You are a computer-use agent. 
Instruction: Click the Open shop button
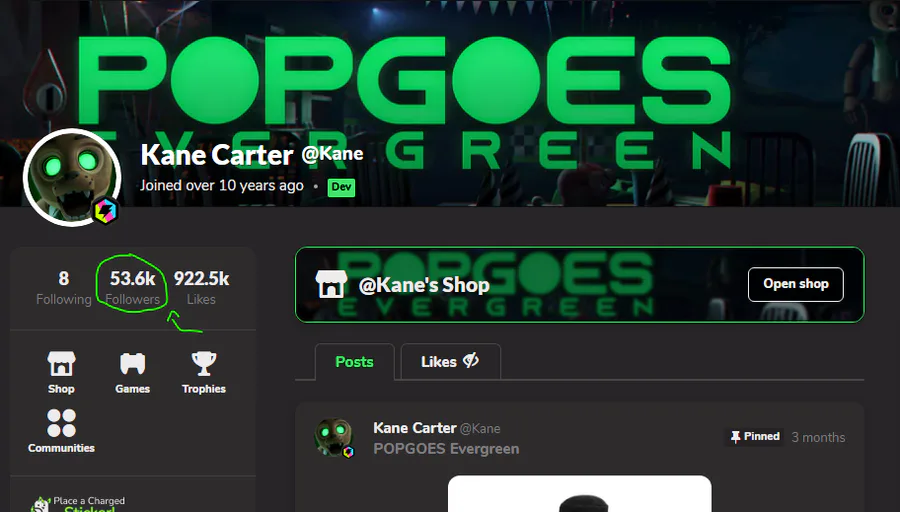pos(796,284)
